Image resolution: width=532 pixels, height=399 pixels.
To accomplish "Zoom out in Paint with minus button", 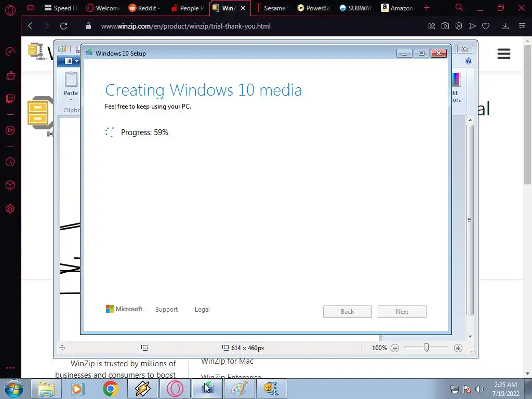I will [395, 348].
